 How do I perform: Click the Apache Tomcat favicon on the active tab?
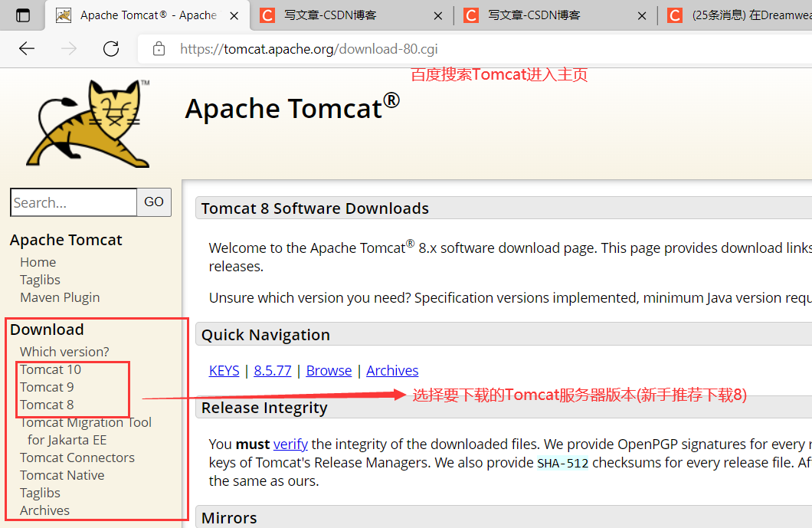click(x=65, y=15)
